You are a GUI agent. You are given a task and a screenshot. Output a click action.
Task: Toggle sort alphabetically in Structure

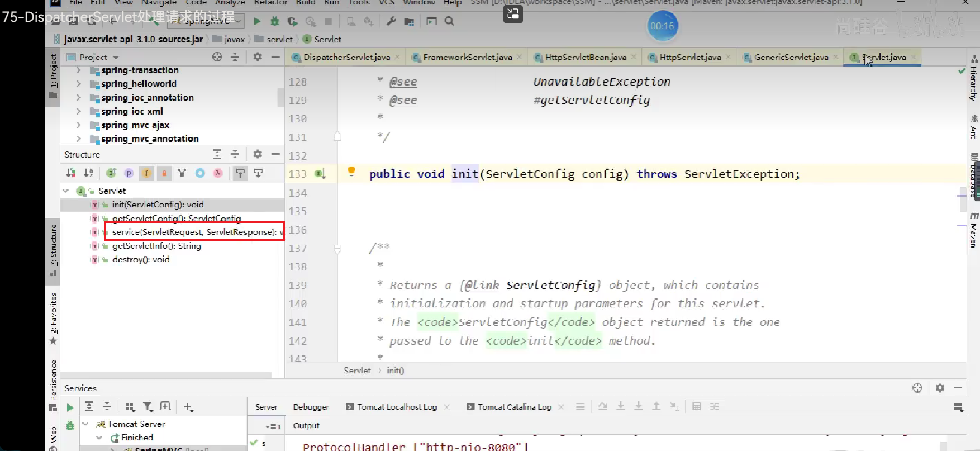click(x=89, y=173)
